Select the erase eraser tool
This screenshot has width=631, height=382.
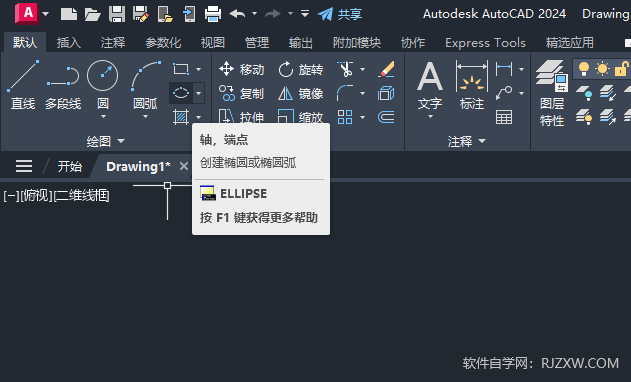(386, 69)
